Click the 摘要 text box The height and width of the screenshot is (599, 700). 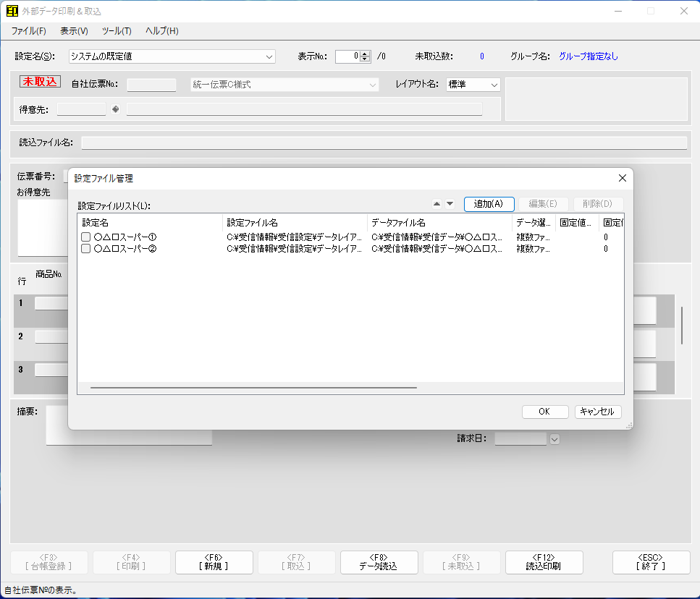(129, 425)
